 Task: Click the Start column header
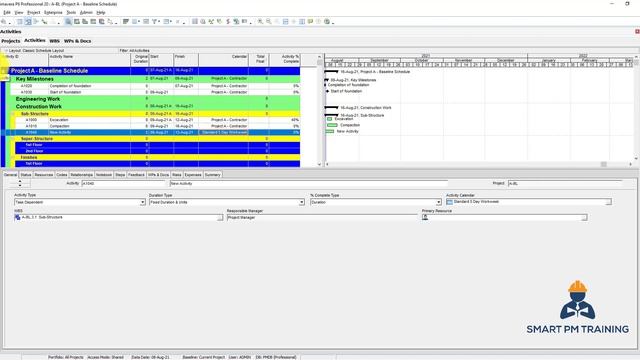click(x=161, y=60)
